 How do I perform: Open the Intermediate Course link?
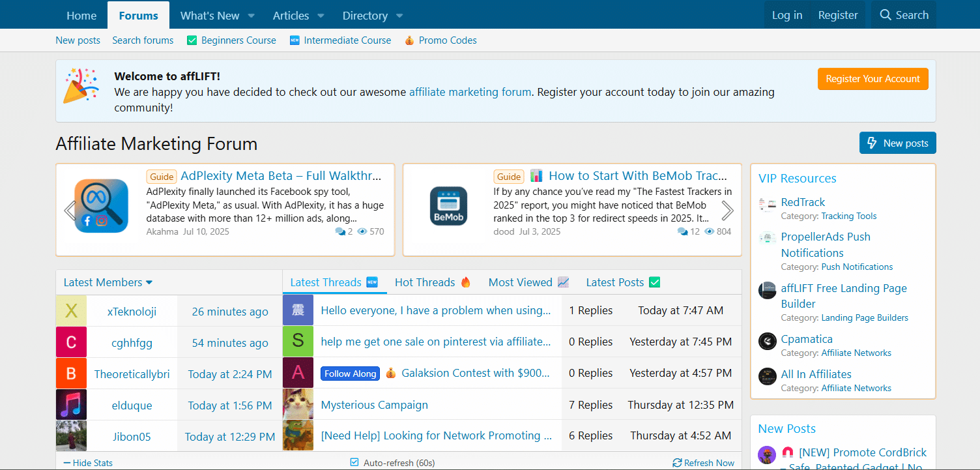coord(340,40)
